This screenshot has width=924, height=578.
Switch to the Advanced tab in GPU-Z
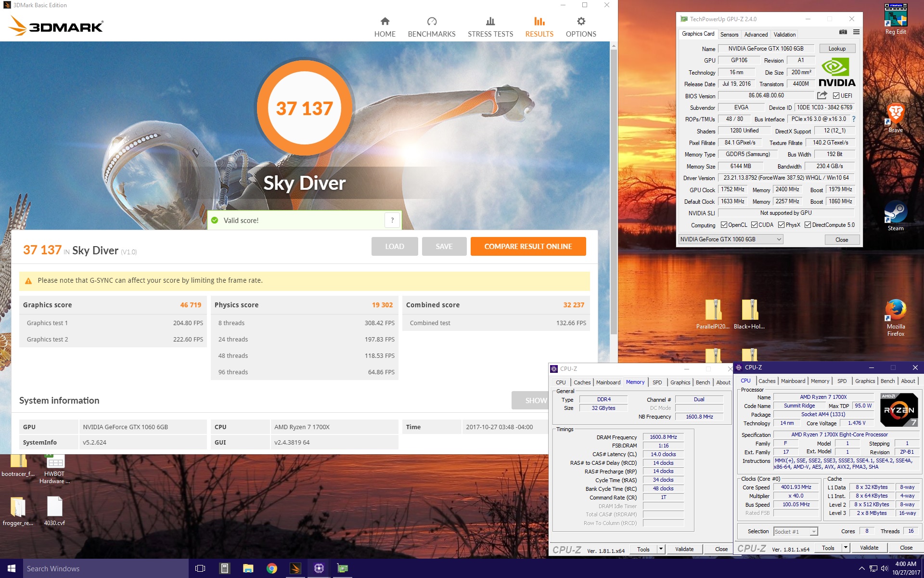pos(756,35)
